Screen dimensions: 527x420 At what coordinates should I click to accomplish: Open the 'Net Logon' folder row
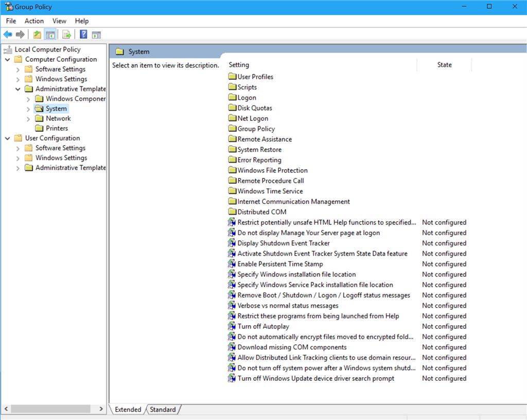pos(253,118)
